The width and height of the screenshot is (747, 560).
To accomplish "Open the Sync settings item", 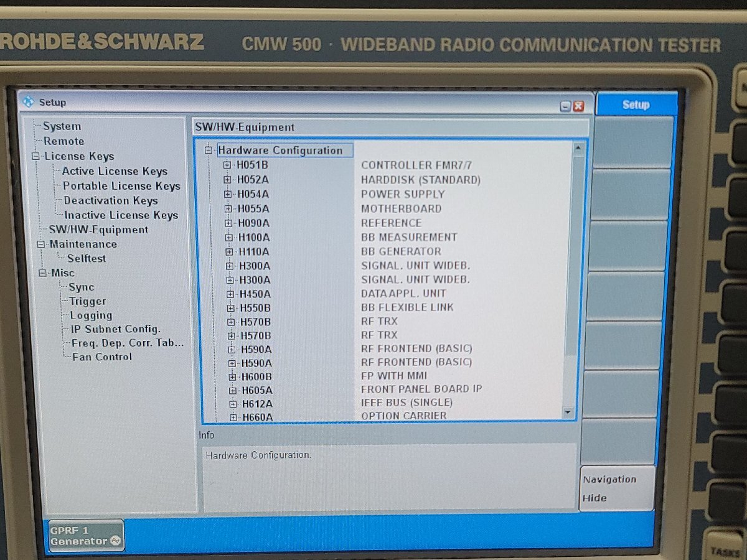I will click(82, 287).
